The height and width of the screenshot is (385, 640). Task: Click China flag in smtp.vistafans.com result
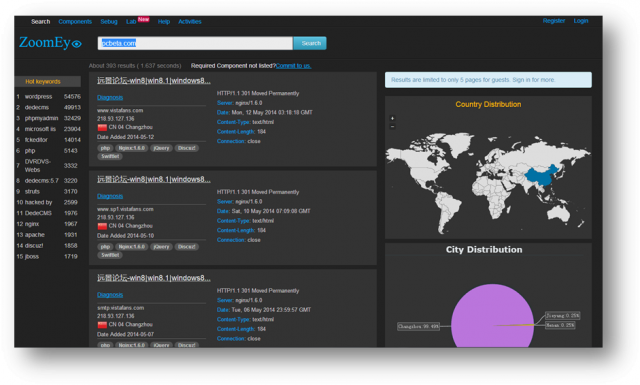coord(102,325)
